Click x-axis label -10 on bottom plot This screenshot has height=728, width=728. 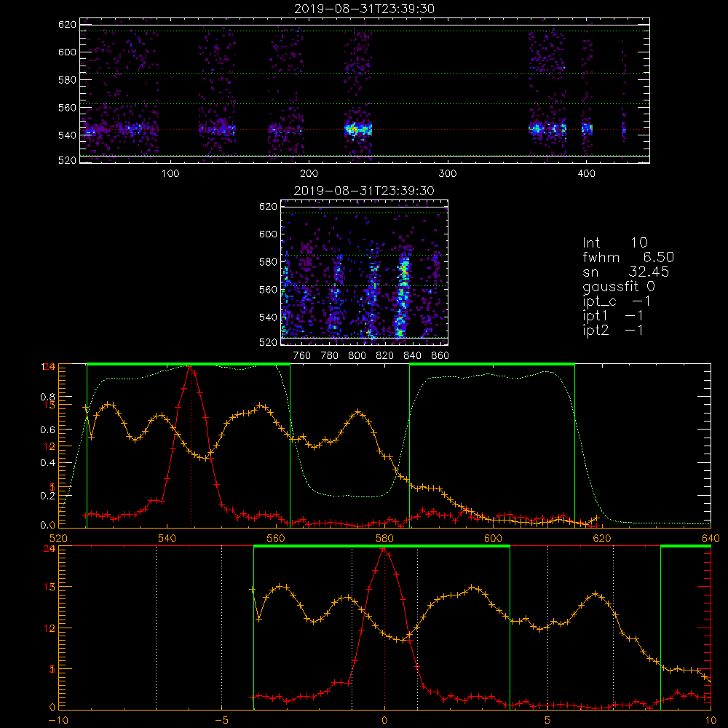click(x=58, y=721)
